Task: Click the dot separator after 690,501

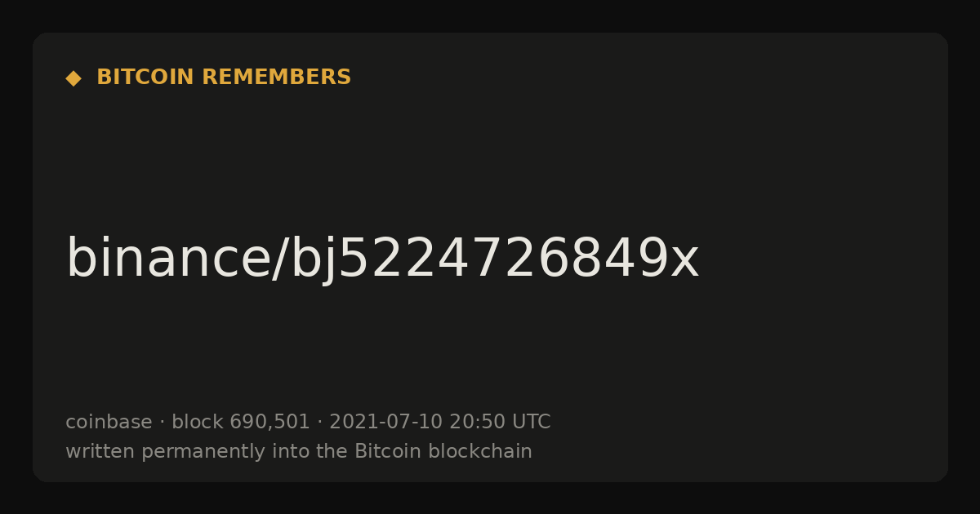Action: pos(319,423)
